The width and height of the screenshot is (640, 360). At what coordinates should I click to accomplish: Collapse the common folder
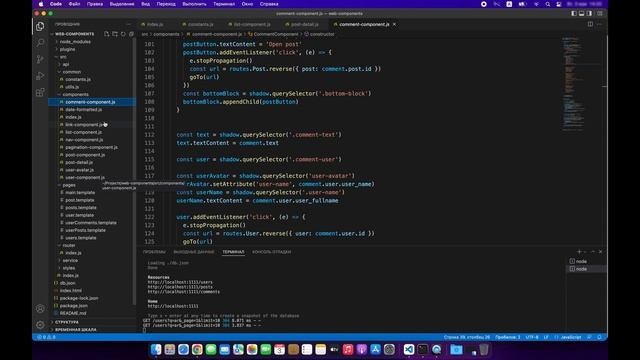[x=71, y=72]
